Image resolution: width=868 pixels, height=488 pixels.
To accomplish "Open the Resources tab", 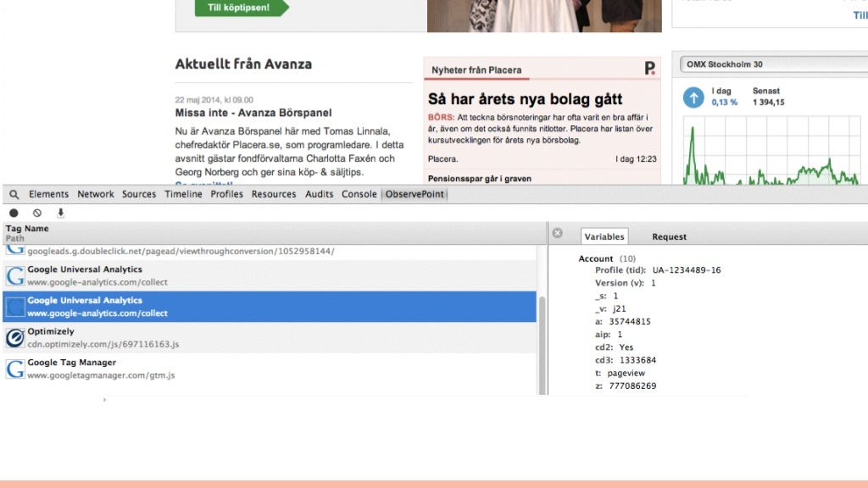I will click(x=274, y=194).
